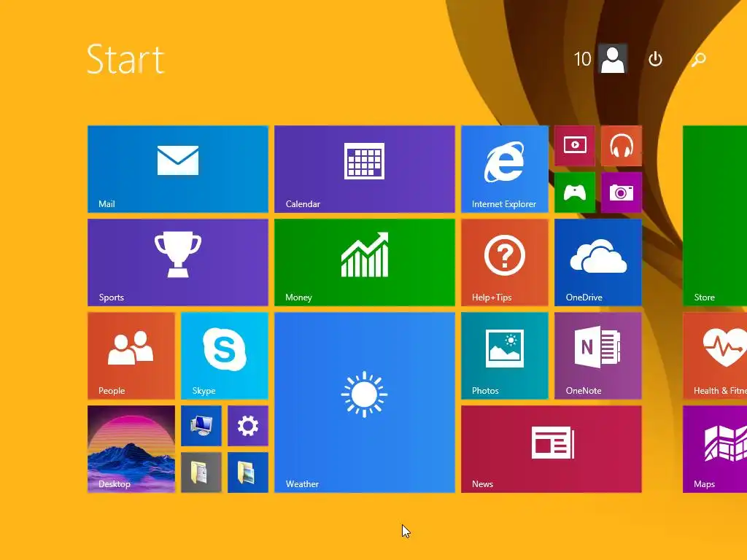The image size is (747, 560).
Task: Open the Weather tile
Action: coord(365,402)
